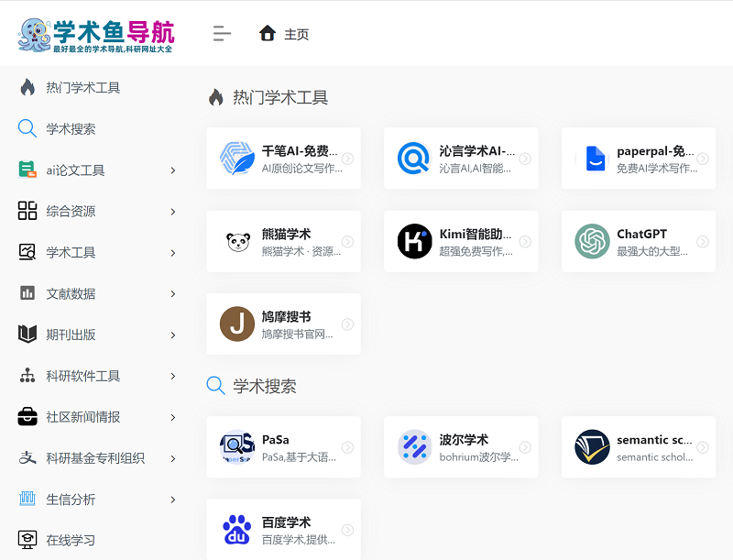The height and width of the screenshot is (560, 733).
Task: Expand the 科研基金专利组织 chevron
Action: 173,458
